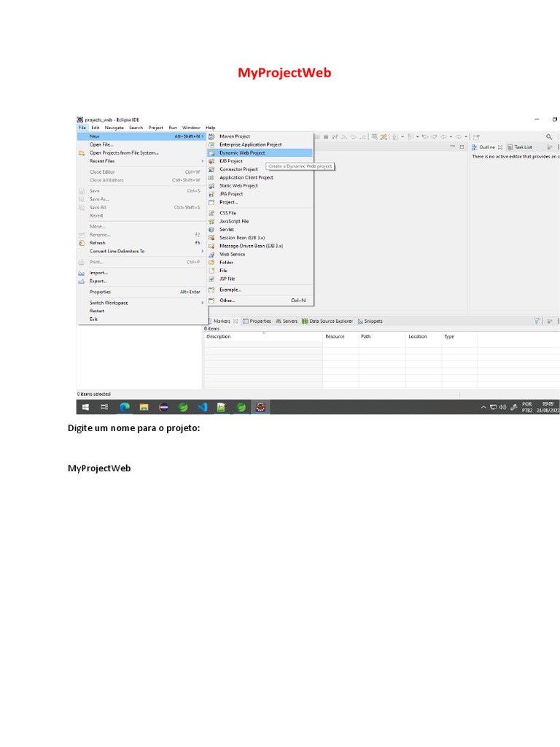Click the Static Web Project icon
This screenshot has height=747, width=560.
coord(211,186)
